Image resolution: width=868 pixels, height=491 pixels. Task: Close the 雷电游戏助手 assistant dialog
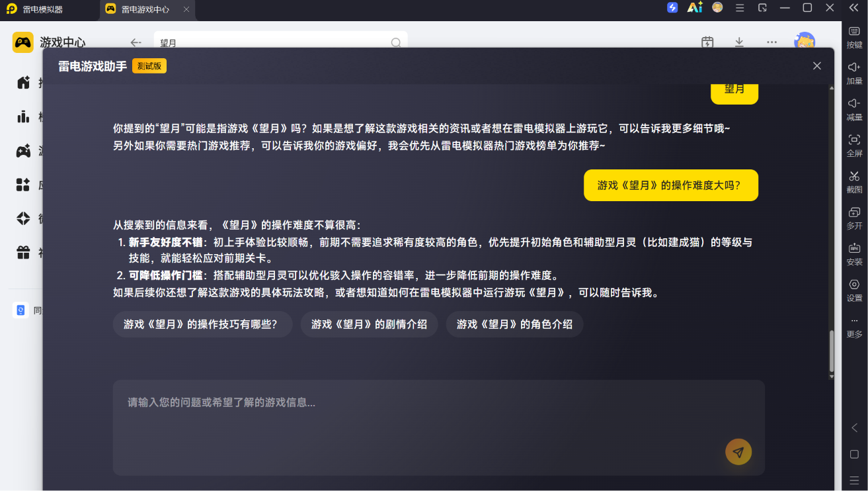tap(817, 66)
